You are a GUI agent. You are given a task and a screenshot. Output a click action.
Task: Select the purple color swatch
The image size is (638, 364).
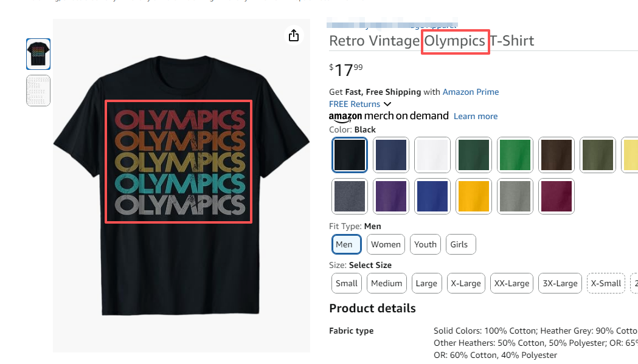click(x=390, y=196)
